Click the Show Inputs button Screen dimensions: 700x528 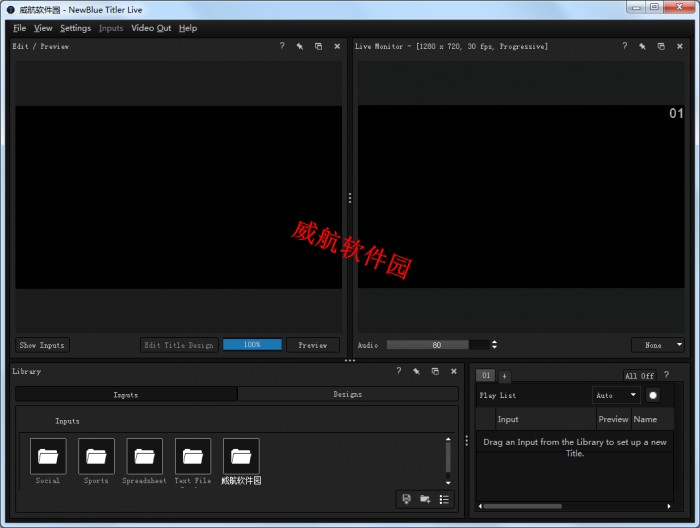[42, 345]
